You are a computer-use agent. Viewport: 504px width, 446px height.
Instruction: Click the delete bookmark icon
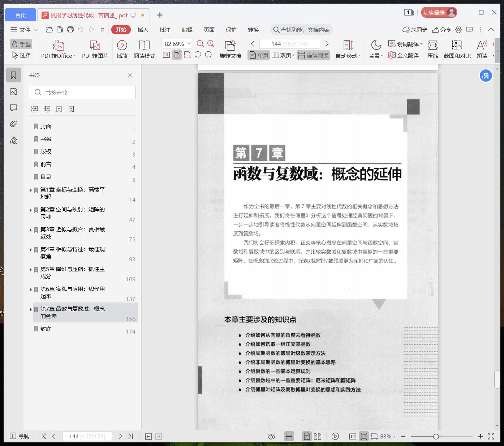pyautogui.click(x=71, y=109)
